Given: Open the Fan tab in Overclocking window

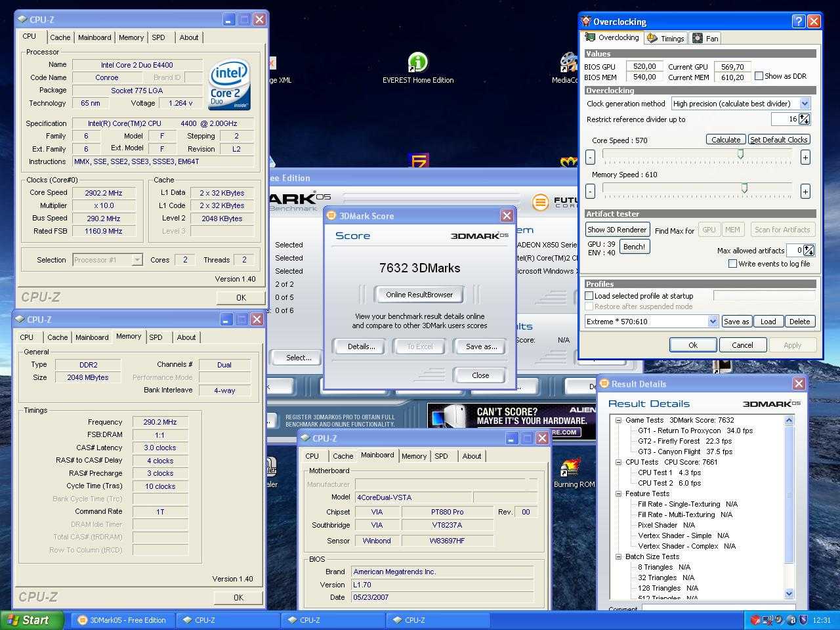Looking at the screenshot, I should click(705, 38).
